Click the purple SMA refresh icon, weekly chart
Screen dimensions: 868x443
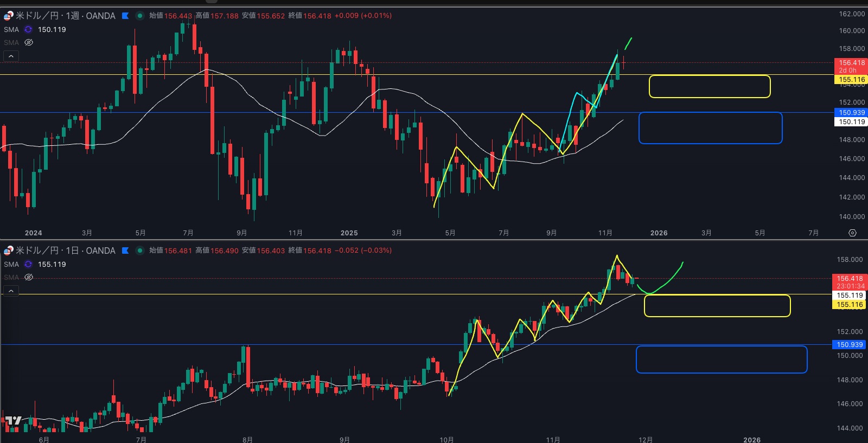(x=28, y=30)
